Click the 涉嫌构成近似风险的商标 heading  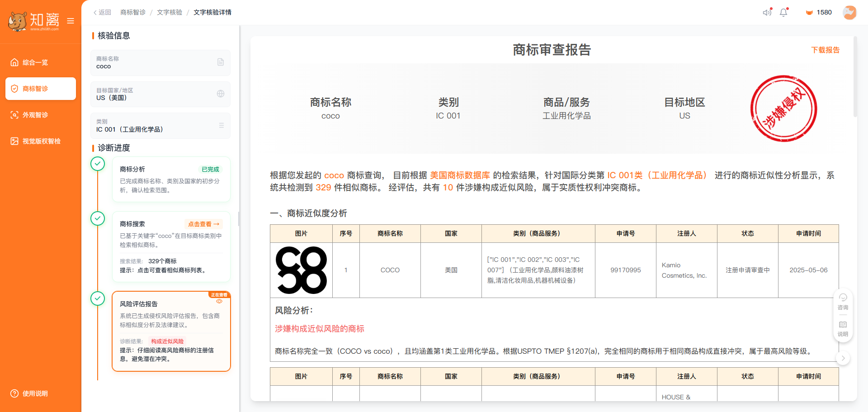tap(320, 329)
